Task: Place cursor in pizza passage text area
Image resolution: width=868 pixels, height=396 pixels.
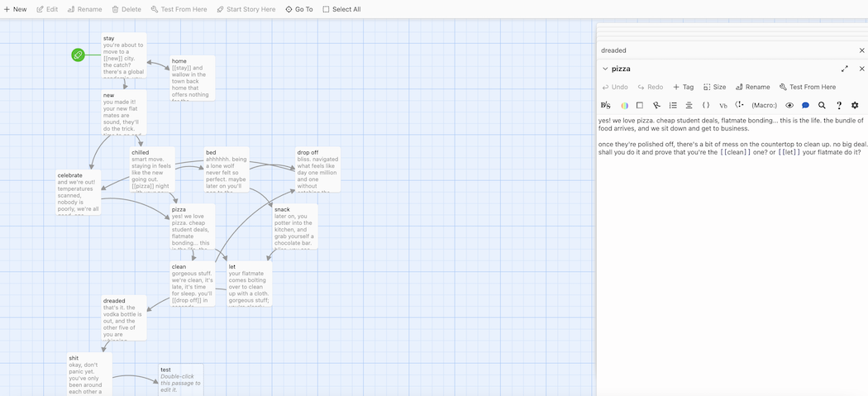Action: click(732, 255)
